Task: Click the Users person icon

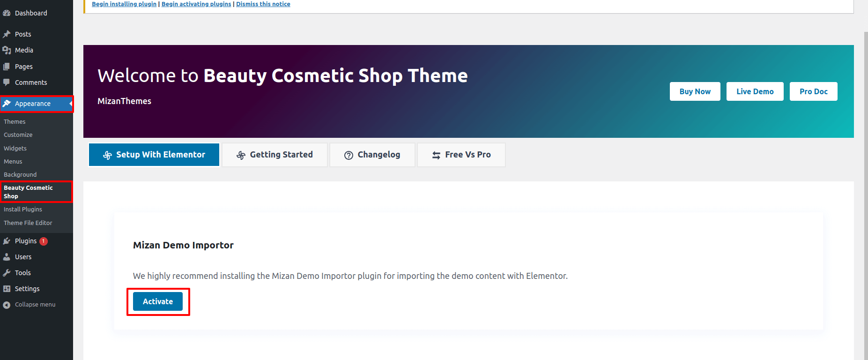Action: pyautogui.click(x=7, y=257)
